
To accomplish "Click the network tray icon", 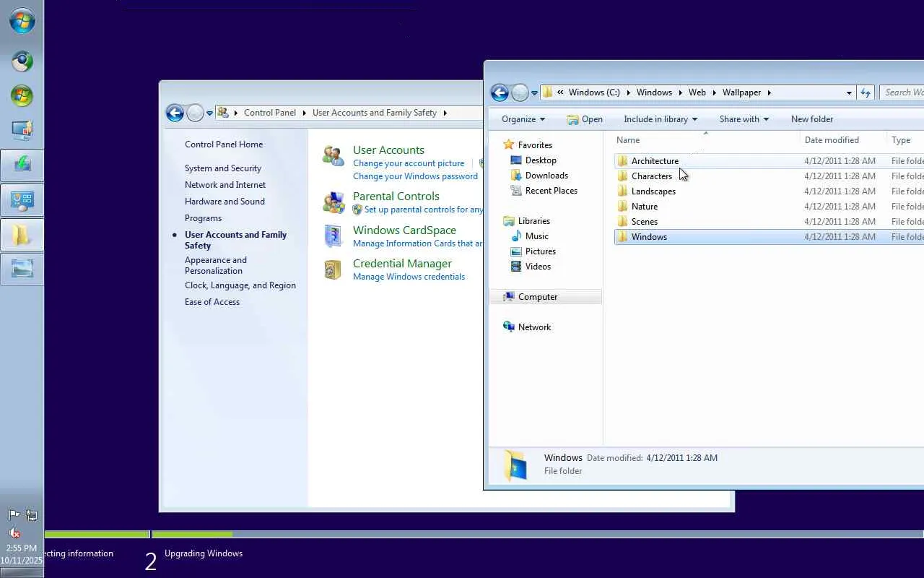I will pyautogui.click(x=31, y=515).
